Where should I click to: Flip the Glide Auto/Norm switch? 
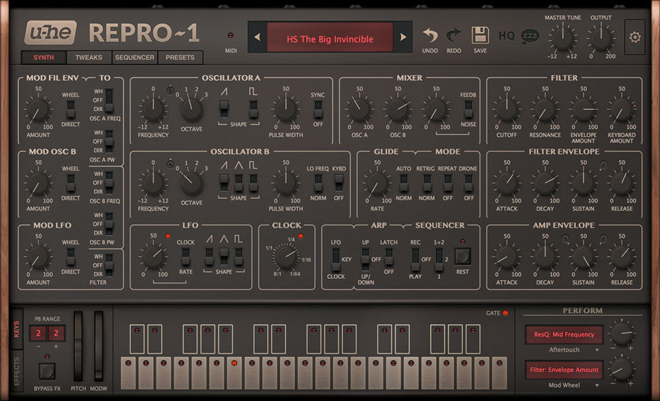(x=402, y=183)
